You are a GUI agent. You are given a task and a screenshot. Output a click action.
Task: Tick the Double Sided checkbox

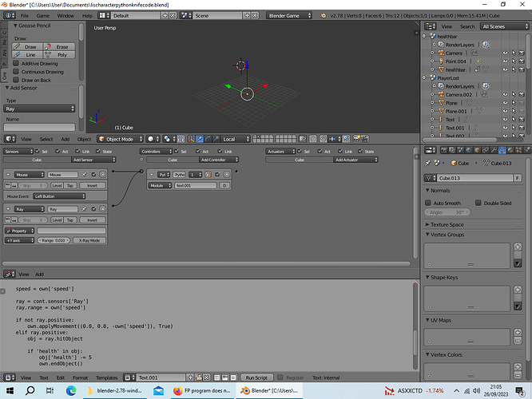[478, 203]
